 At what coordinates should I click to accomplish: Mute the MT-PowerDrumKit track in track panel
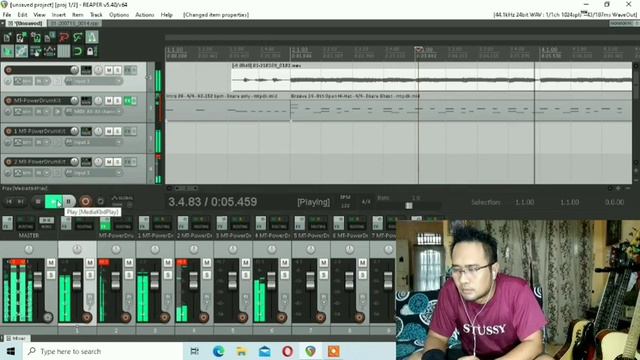point(109,101)
